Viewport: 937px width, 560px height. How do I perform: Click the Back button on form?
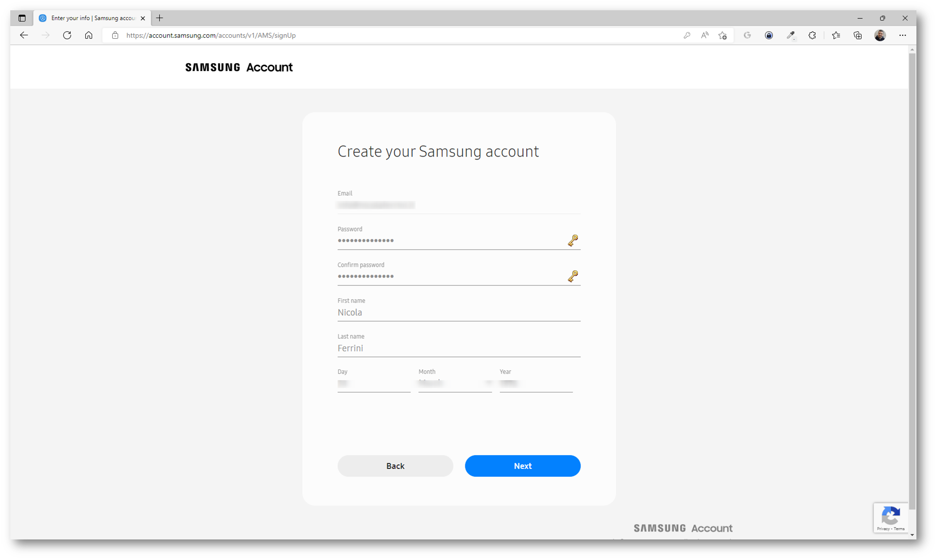pyautogui.click(x=395, y=466)
